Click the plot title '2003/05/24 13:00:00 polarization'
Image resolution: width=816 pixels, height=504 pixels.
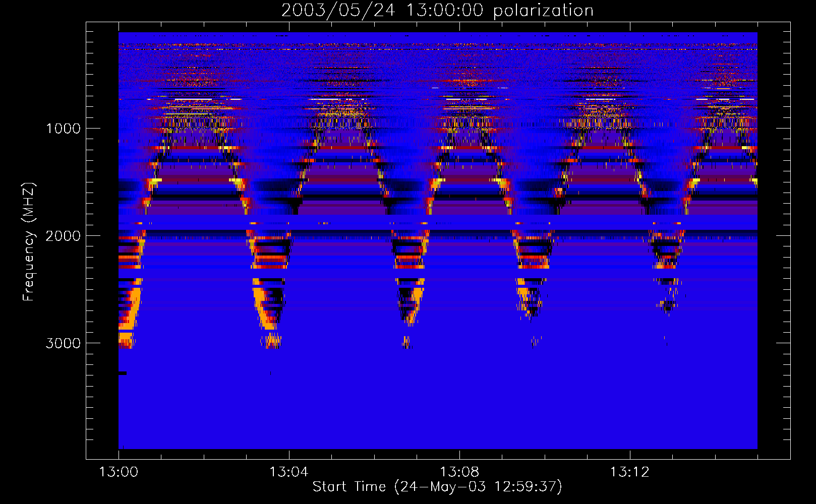click(437, 11)
